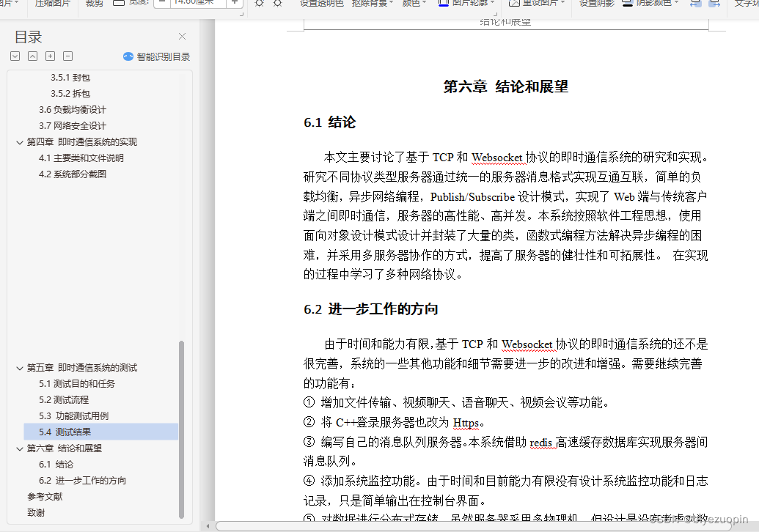
Task: Click the 裁剪 crop tool
Action: click(x=94, y=4)
